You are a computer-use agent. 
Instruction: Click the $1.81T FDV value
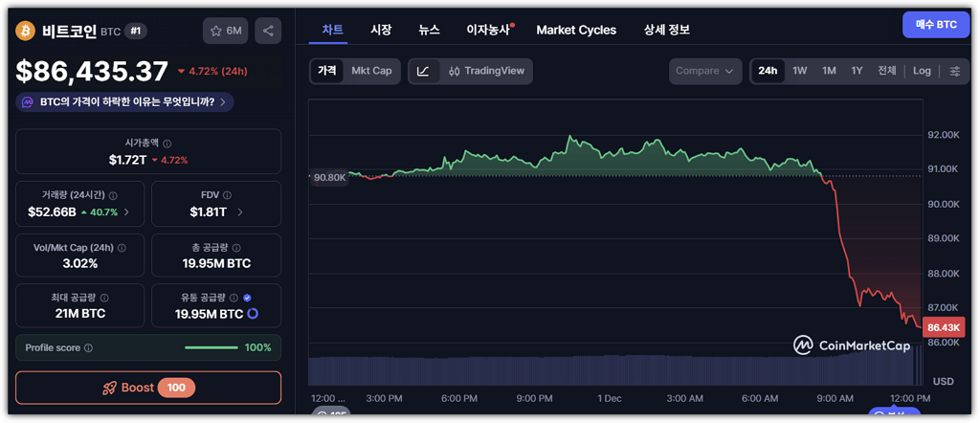click(208, 212)
